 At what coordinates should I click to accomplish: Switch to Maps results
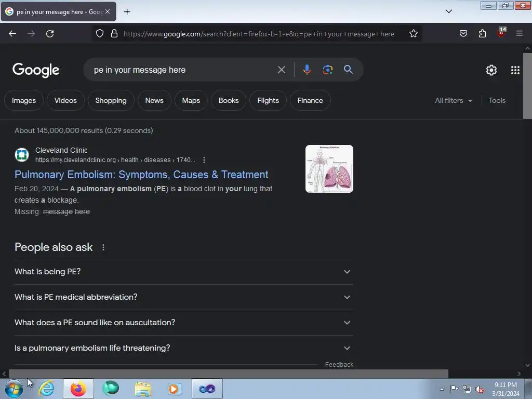[x=191, y=100]
